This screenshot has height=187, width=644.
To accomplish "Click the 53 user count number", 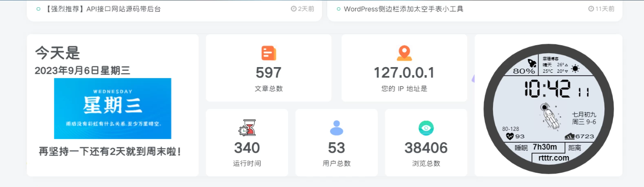I will pyautogui.click(x=336, y=148).
